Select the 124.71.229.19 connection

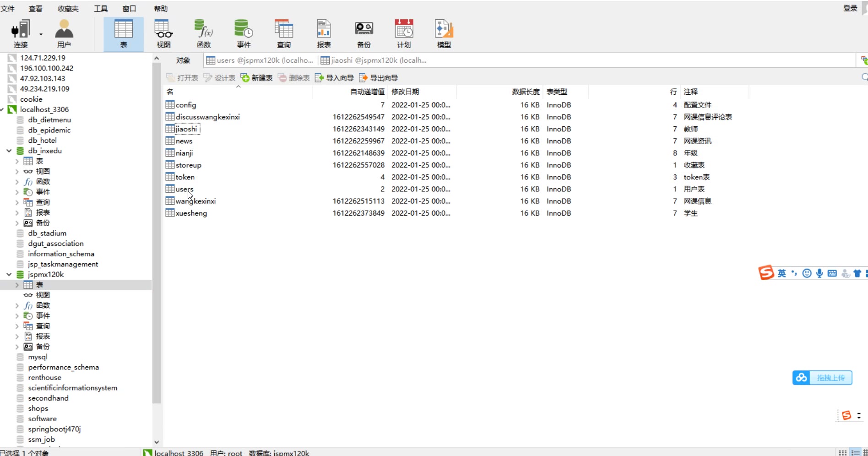[43, 58]
